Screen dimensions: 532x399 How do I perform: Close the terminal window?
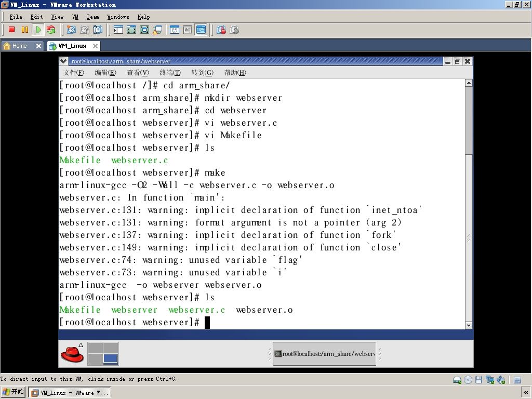tap(468, 61)
